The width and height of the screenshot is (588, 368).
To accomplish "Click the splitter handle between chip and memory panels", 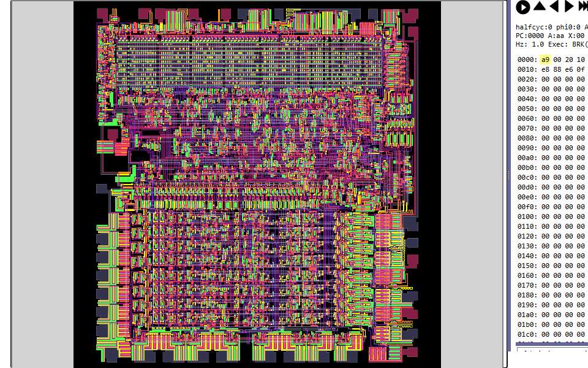I will (508, 175).
